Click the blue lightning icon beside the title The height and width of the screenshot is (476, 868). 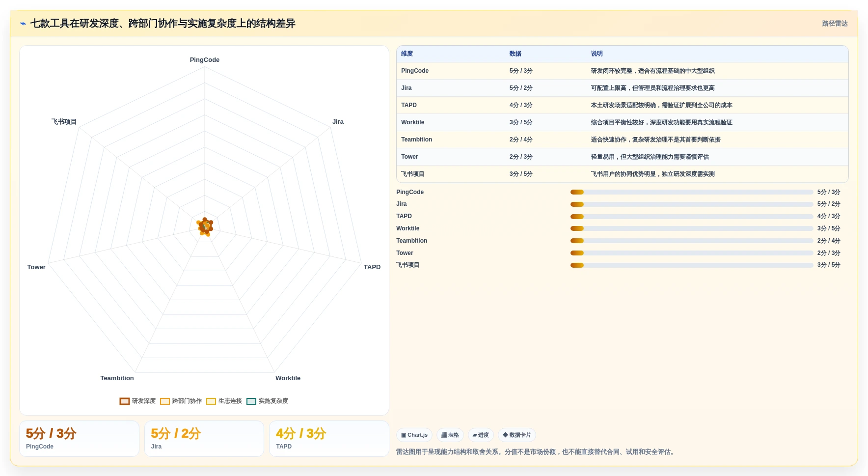coord(23,24)
